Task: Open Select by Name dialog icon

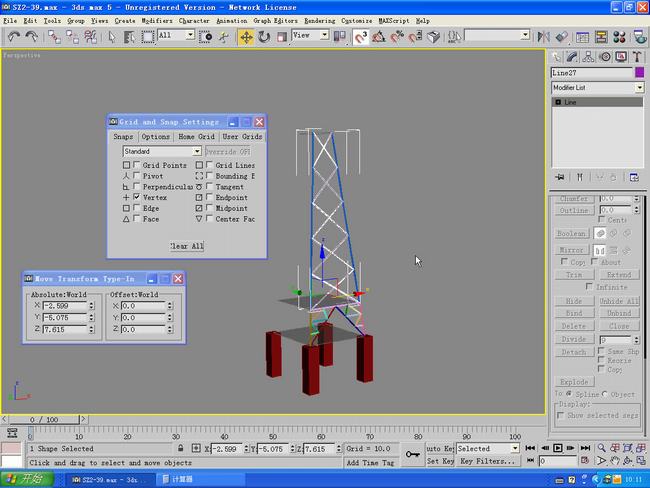Action: 129,37
